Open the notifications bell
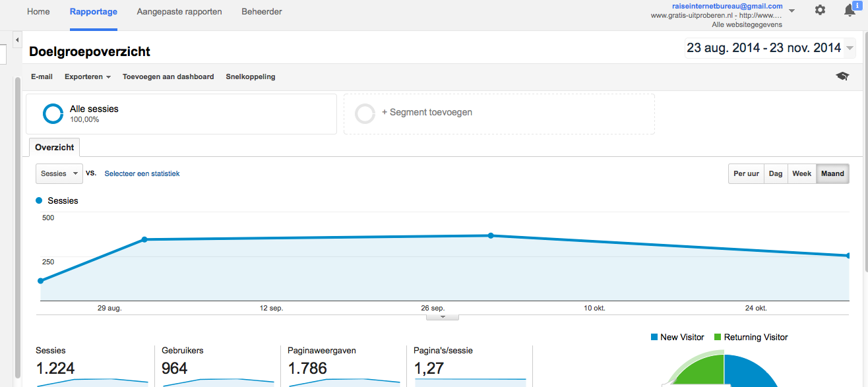 [850, 10]
